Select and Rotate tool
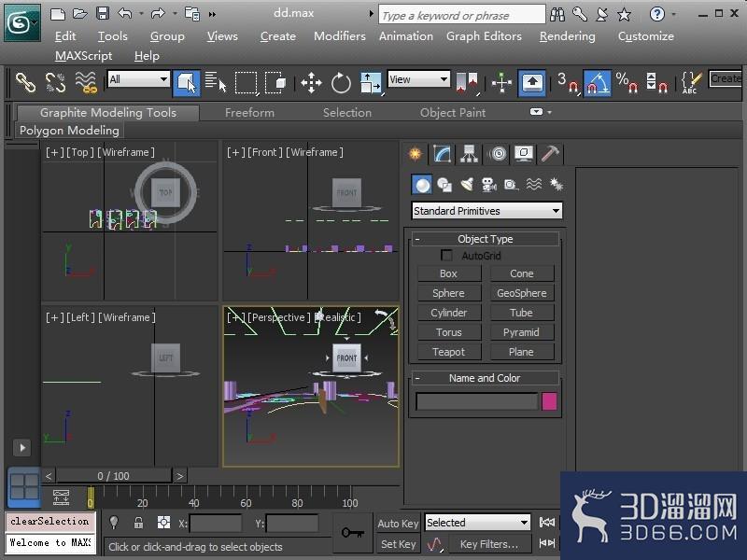The image size is (747, 560). pyautogui.click(x=341, y=83)
